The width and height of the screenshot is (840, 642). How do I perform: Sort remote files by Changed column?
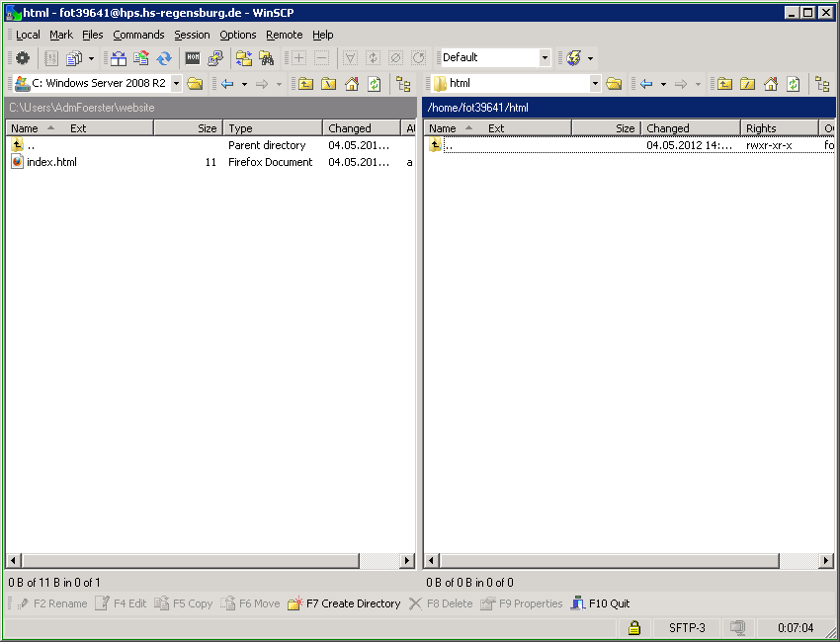click(x=691, y=128)
